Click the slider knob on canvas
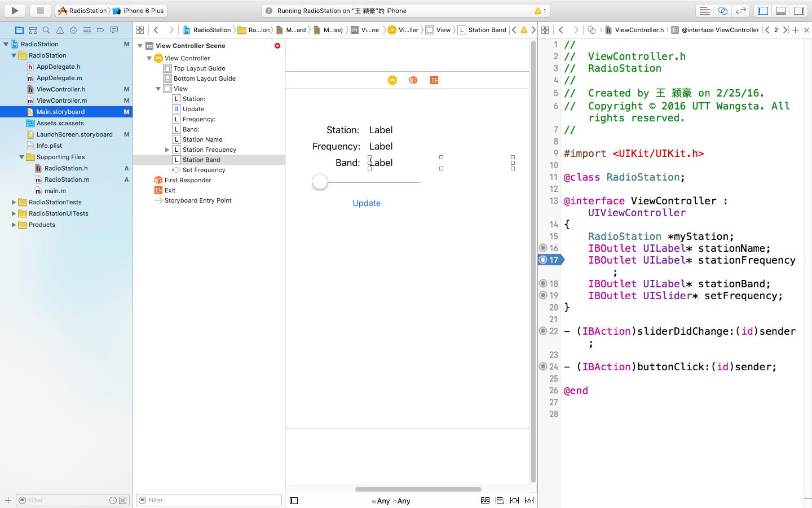 pos(320,182)
